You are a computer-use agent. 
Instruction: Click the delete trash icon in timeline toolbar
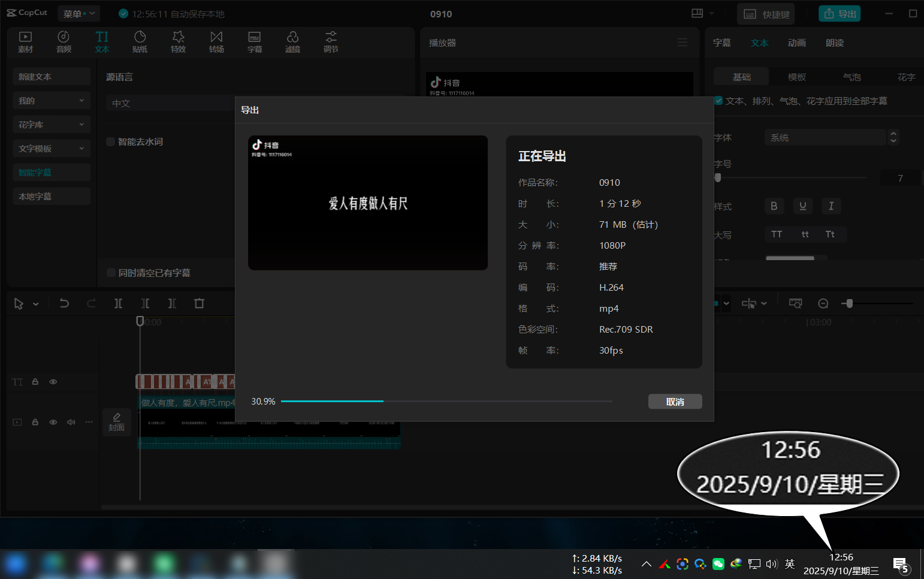click(199, 303)
